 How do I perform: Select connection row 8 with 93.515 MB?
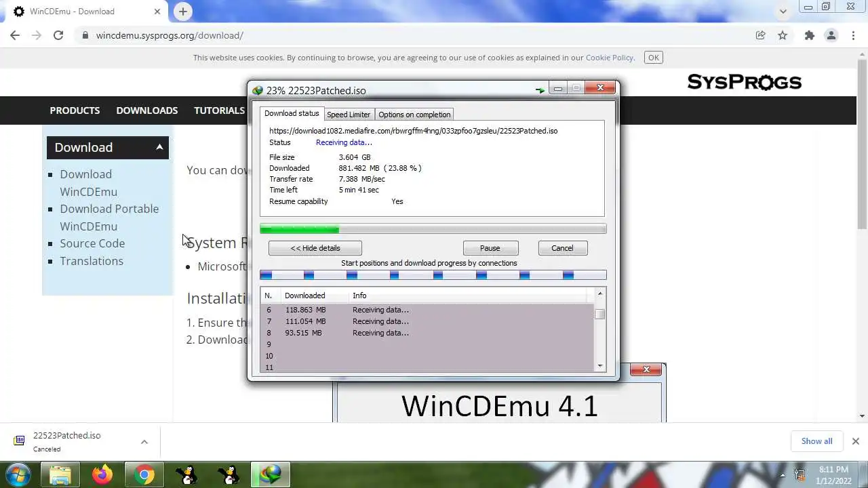point(427,333)
